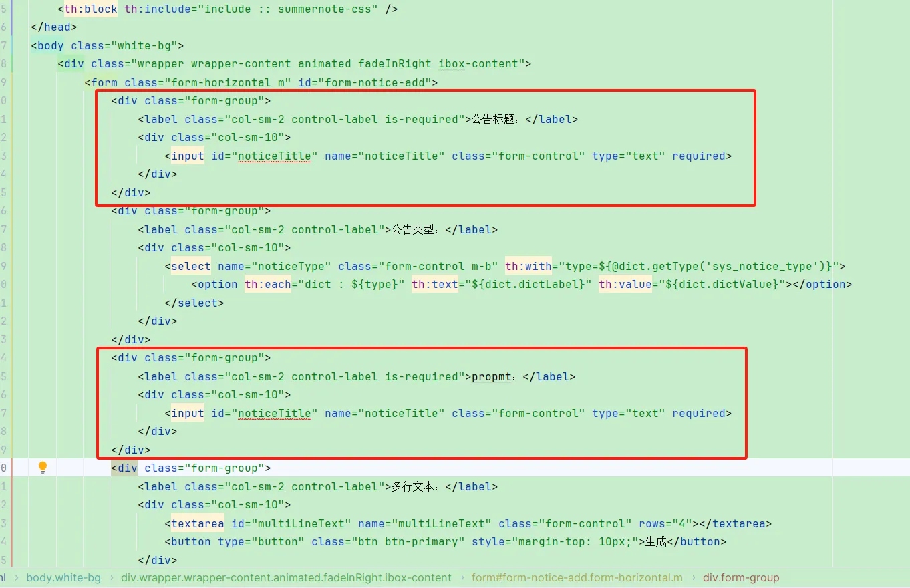Click the propmt label text
The image size is (910, 588).
pyautogui.click(x=493, y=377)
